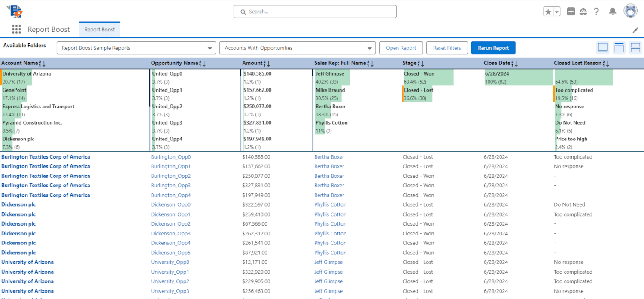Open the Trailhead guidance icon
The width and height of the screenshot is (644, 299).
[583, 12]
